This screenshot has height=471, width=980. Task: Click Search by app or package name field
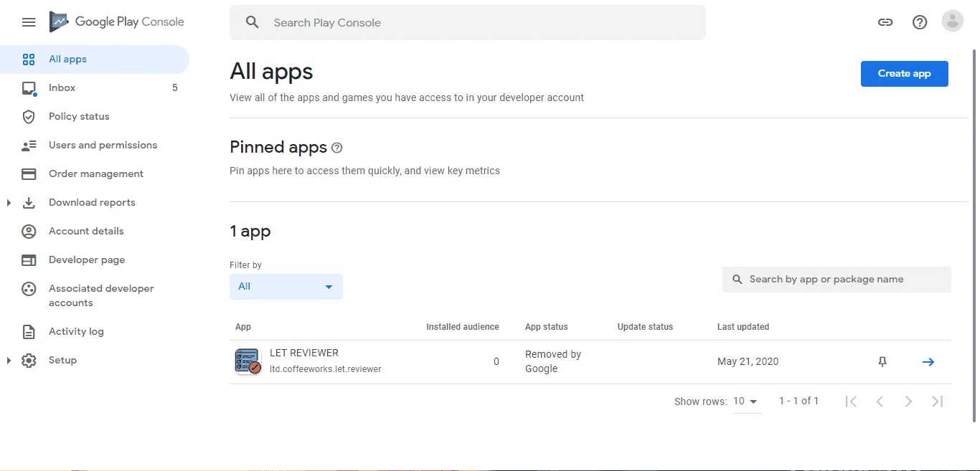point(837,280)
